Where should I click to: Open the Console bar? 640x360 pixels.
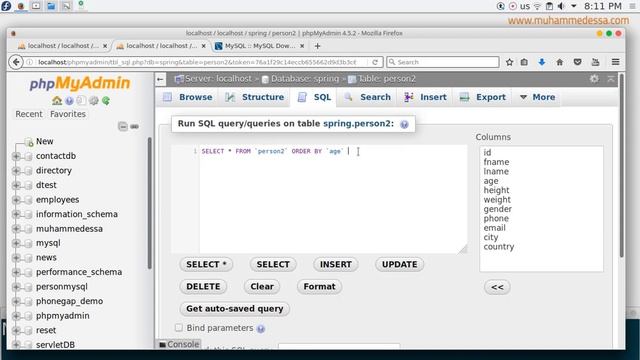pyautogui.click(x=179, y=344)
